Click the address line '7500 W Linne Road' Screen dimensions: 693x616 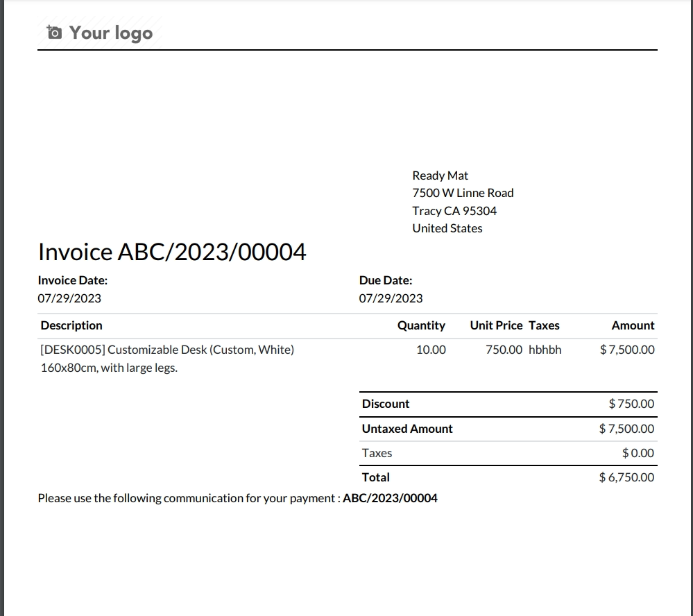pos(463,193)
